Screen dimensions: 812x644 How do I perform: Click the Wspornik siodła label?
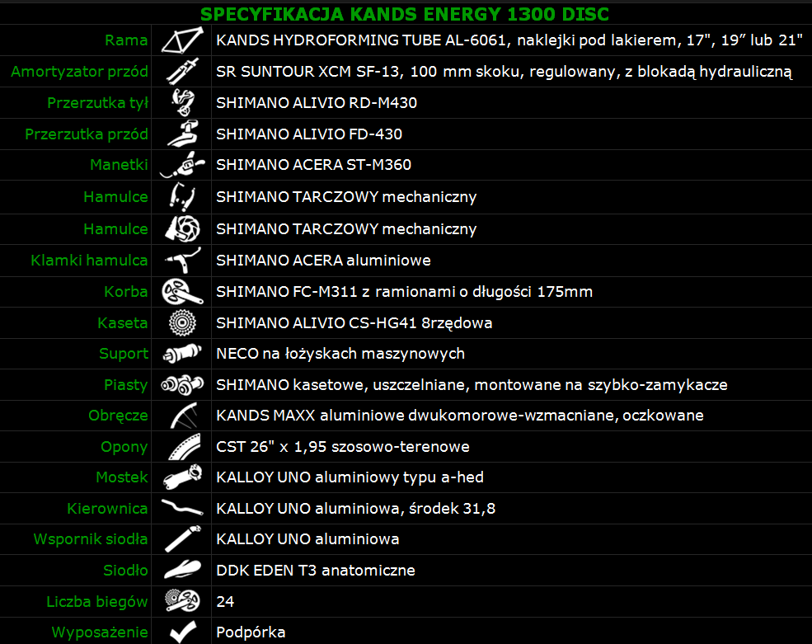[x=90, y=539]
